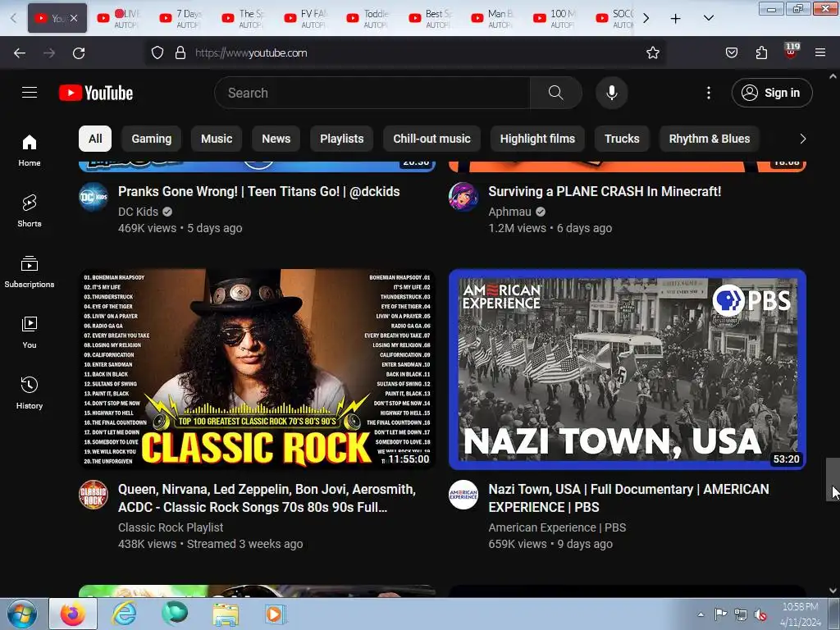Select the Rhythm & Blues chip
The image size is (840, 630).
tap(710, 139)
